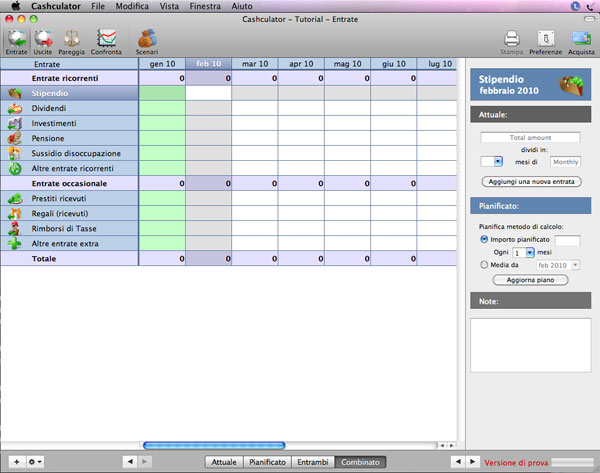Click the Importo pianificato amount field

pos(567,240)
